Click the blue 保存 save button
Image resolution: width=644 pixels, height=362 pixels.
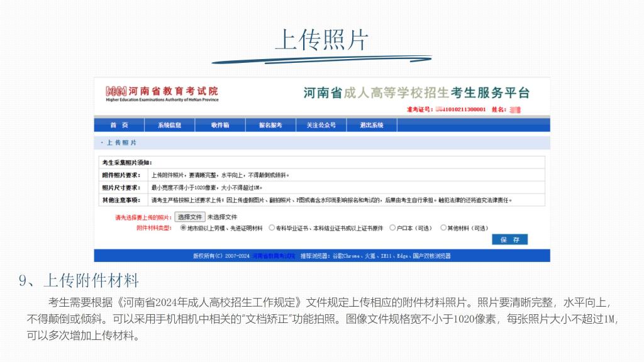click(509, 239)
